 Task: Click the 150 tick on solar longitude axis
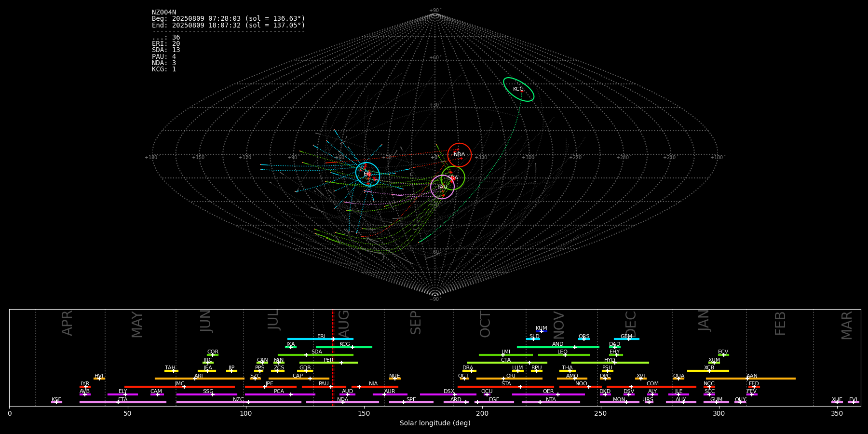364,413
